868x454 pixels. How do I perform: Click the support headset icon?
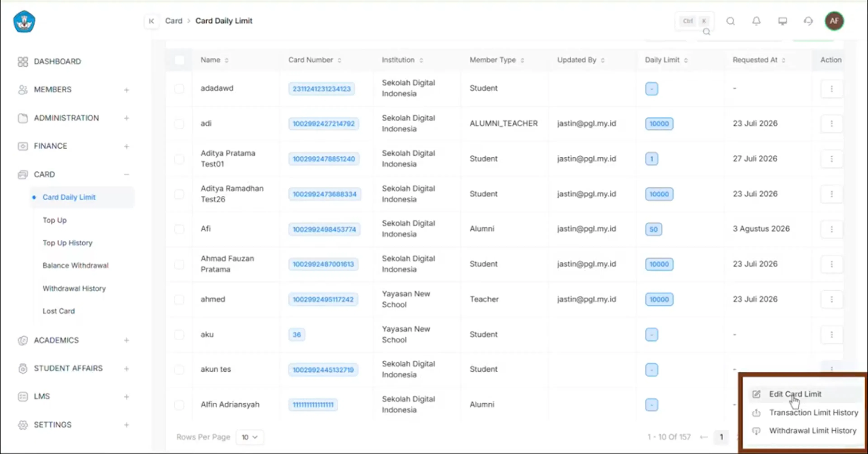coord(808,21)
